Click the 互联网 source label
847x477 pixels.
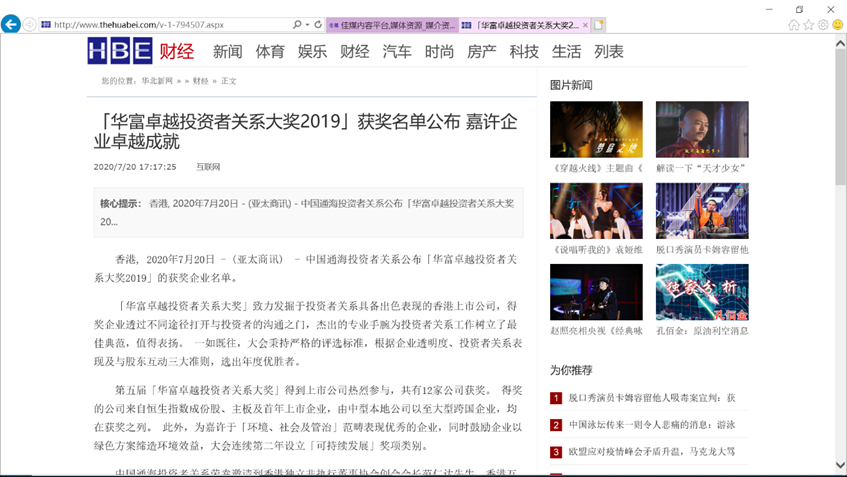coord(208,167)
